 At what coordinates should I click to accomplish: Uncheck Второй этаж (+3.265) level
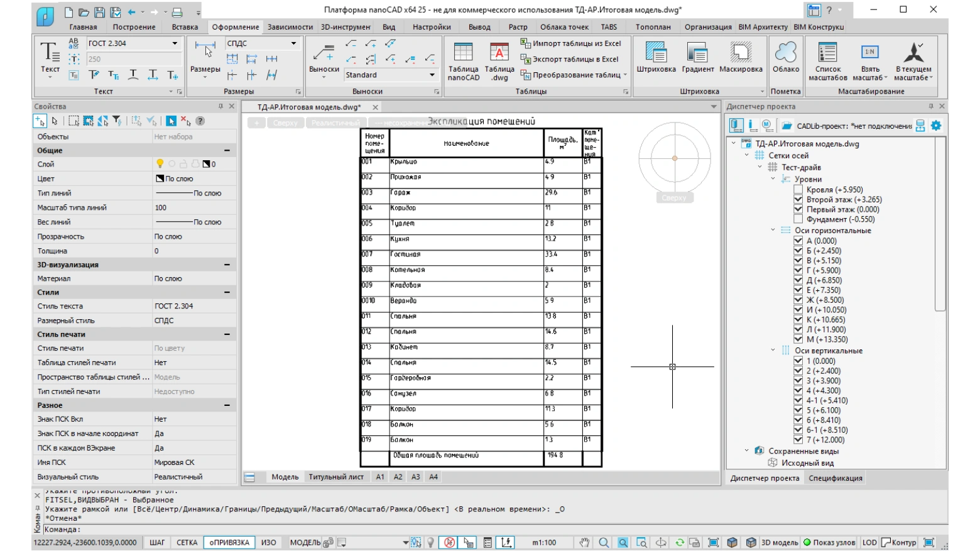pos(798,199)
